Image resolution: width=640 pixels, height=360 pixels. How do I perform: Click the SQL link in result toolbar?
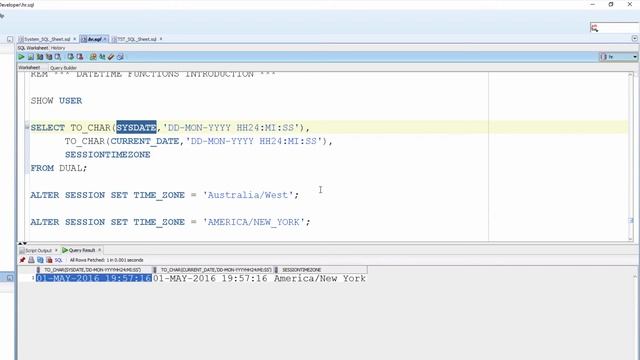(x=58, y=260)
